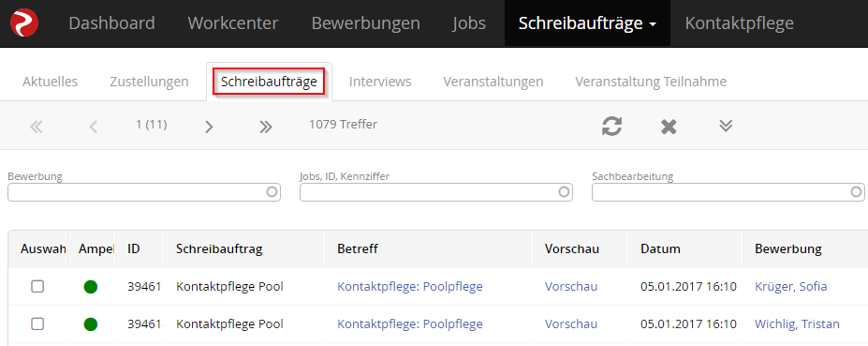
Task: Open the Schreibaufträge dropdown in top navigation
Action: pos(587,23)
